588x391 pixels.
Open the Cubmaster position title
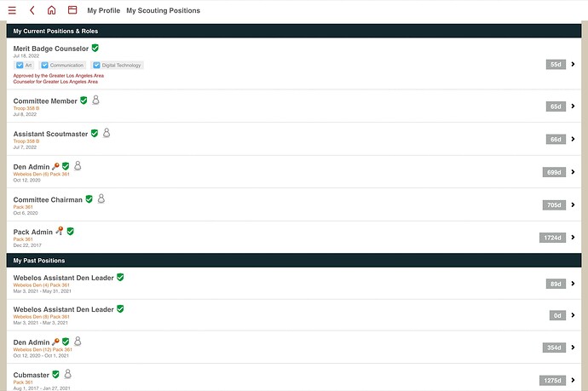32,375
